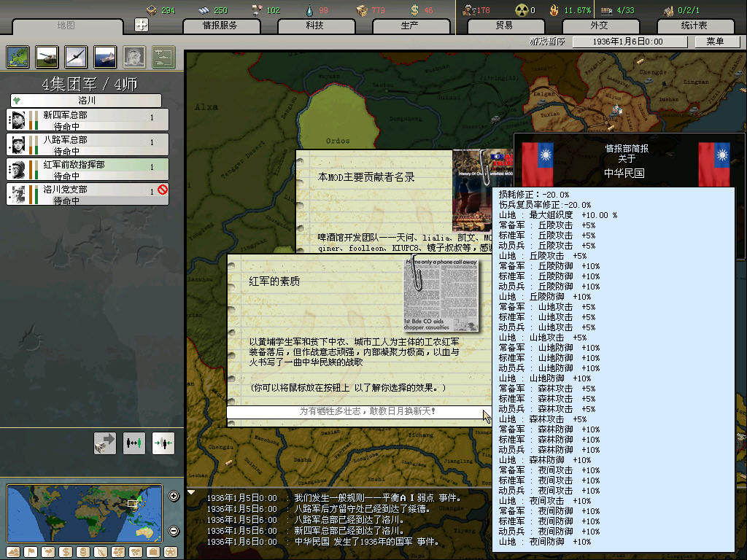Expand the message log arrow
Screen dimensions: 747x560
(192, 492)
